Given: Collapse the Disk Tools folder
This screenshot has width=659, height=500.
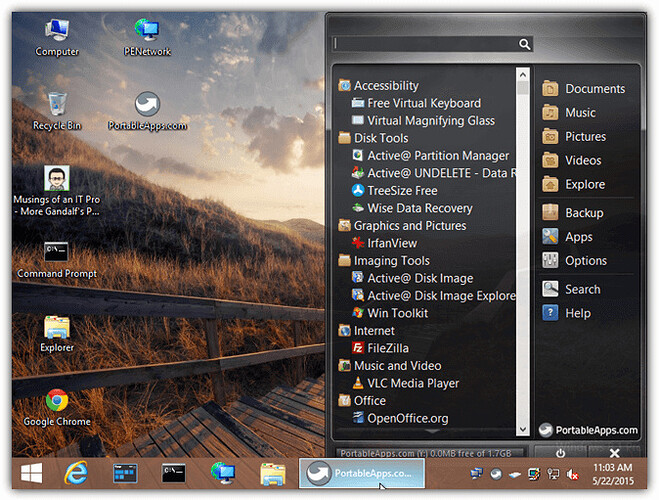Looking at the screenshot, I should click(x=380, y=138).
